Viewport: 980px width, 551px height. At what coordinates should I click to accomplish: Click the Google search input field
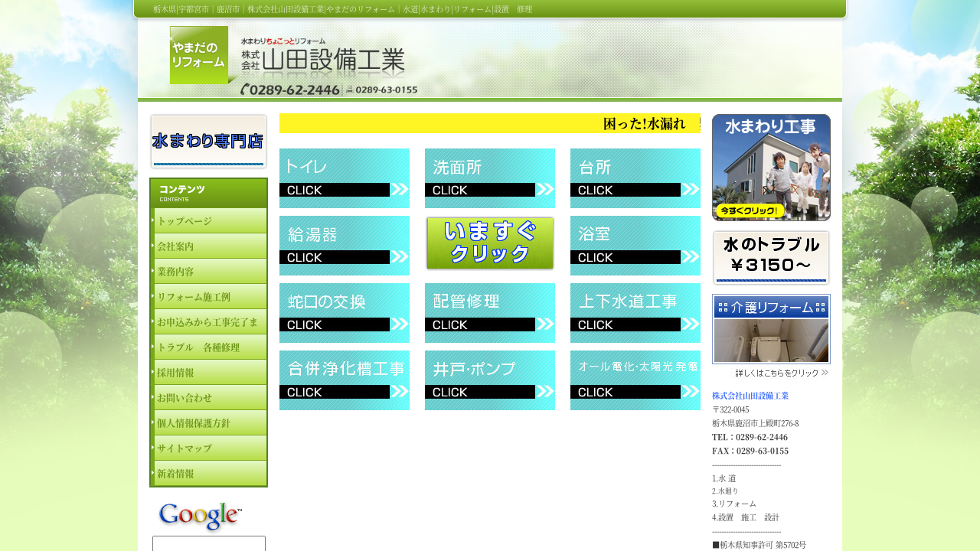[209, 544]
